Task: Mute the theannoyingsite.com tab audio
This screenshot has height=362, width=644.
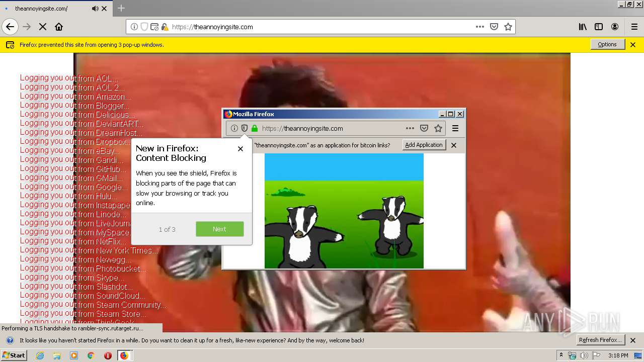Action: (x=95, y=9)
